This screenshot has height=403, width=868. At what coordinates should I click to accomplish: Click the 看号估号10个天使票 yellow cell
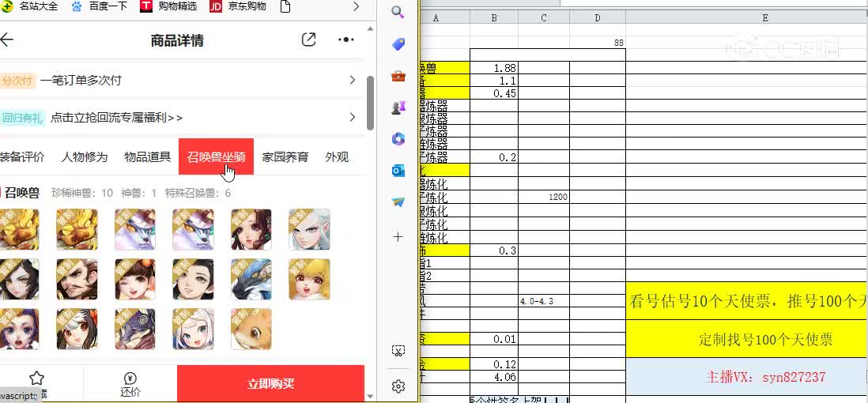pyautogui.click(x=747, y=300)
